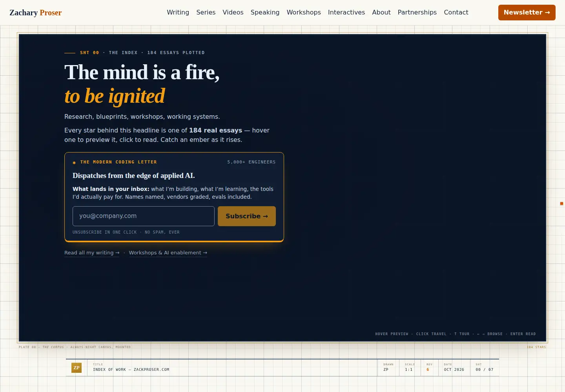
Task: Click 'Dispatches from the edge of applied AI.'
Action: [134, 176]
